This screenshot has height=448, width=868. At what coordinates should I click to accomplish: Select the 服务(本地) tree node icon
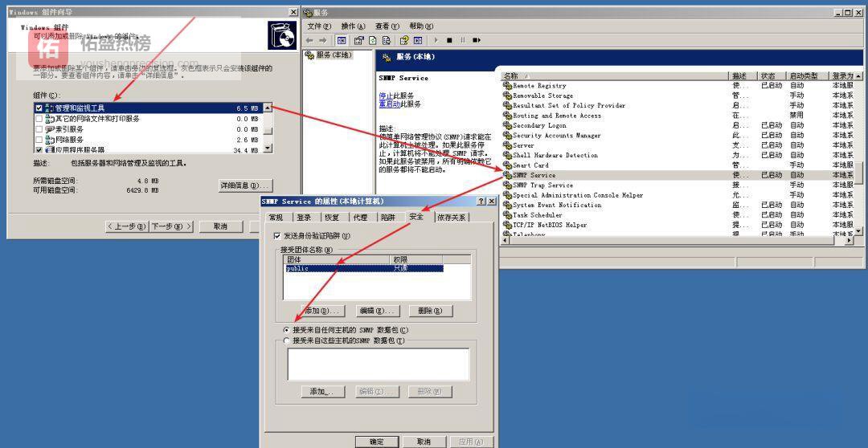click(x=310, y=55)
